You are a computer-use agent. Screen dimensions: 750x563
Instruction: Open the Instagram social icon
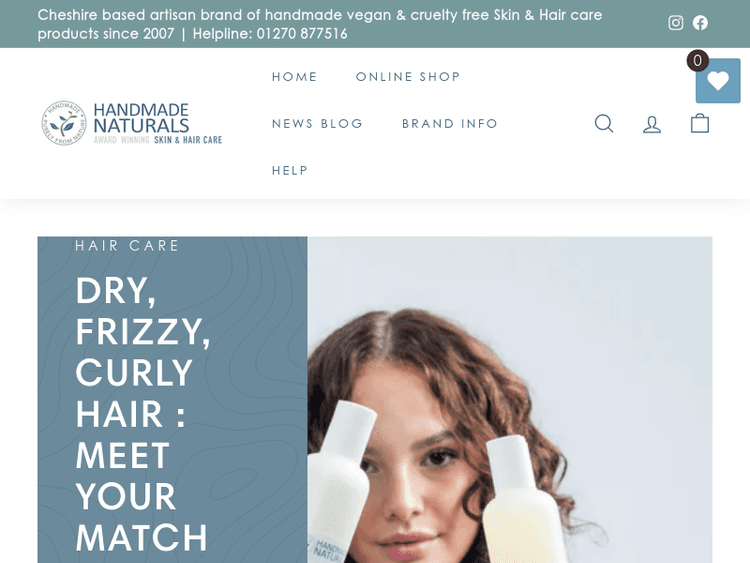click(x=675, y=23)
